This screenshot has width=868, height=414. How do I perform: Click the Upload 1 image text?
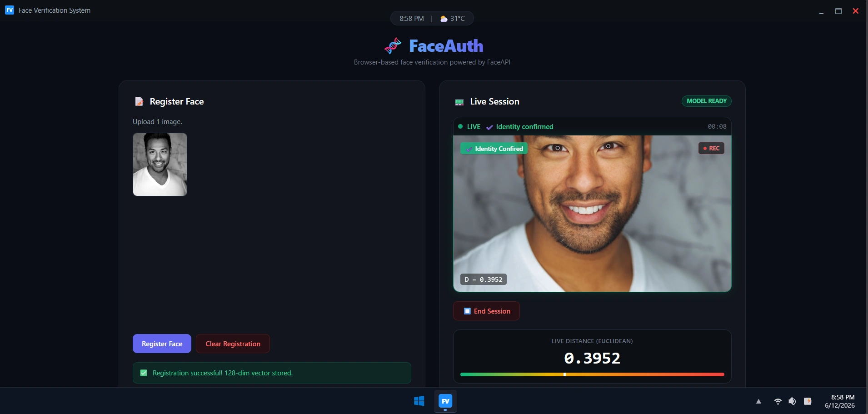[157, 122]
